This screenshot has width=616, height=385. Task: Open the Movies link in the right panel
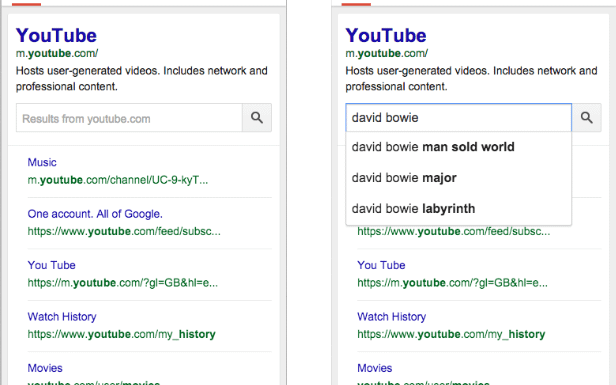click(x=375, y=368)
